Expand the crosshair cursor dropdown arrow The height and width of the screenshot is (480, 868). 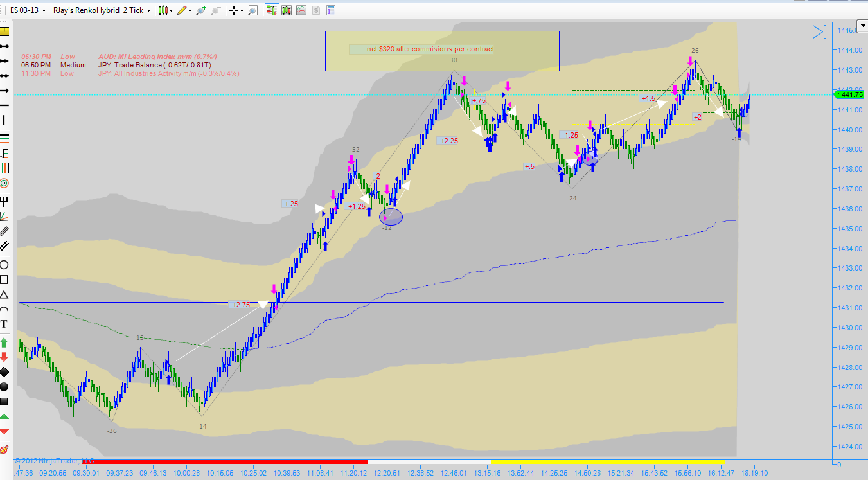coord(242,10)
